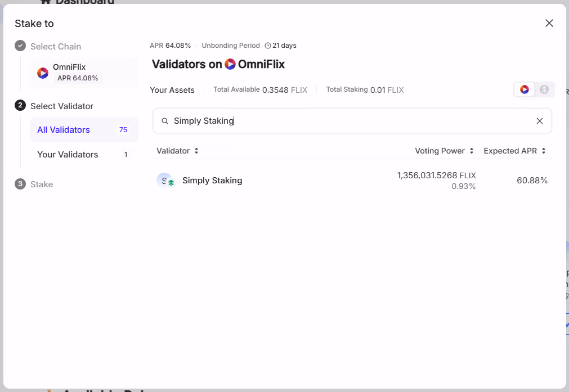Go back to Select Chain step
Viewport: 569px width, 392px height.
point(55,47)
